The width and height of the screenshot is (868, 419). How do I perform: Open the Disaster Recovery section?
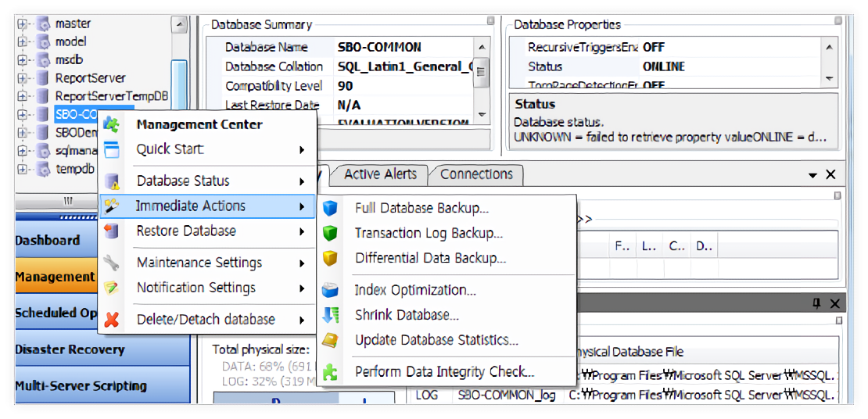(x=70, y=349)
